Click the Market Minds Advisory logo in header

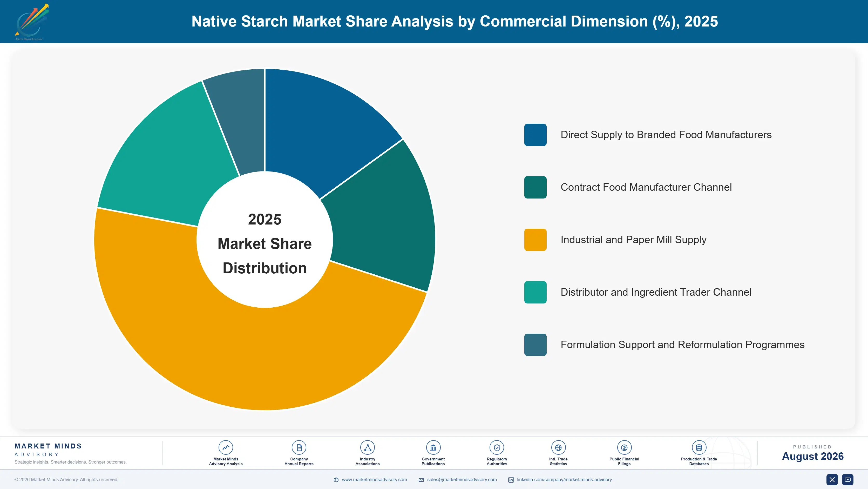pos(32,22)
